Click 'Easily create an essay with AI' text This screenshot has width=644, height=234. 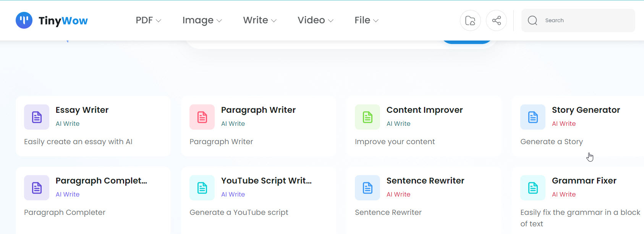(x=78, y=142)
